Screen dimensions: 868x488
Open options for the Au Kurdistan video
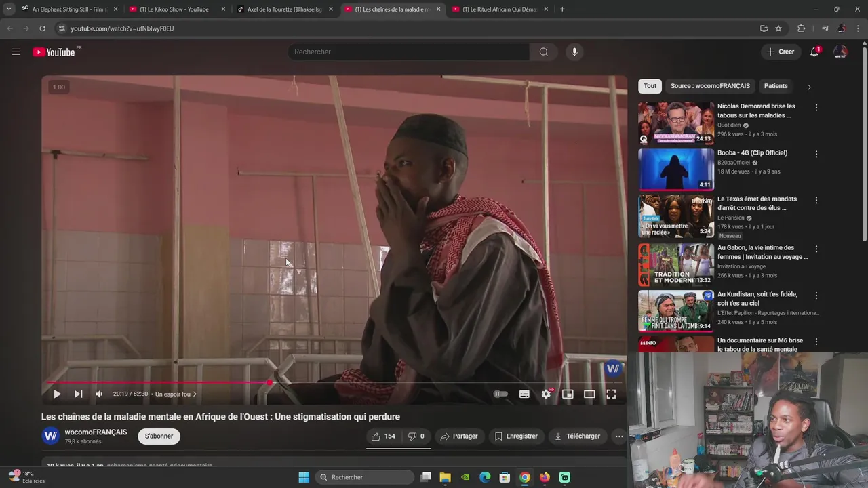pos(816,296)
